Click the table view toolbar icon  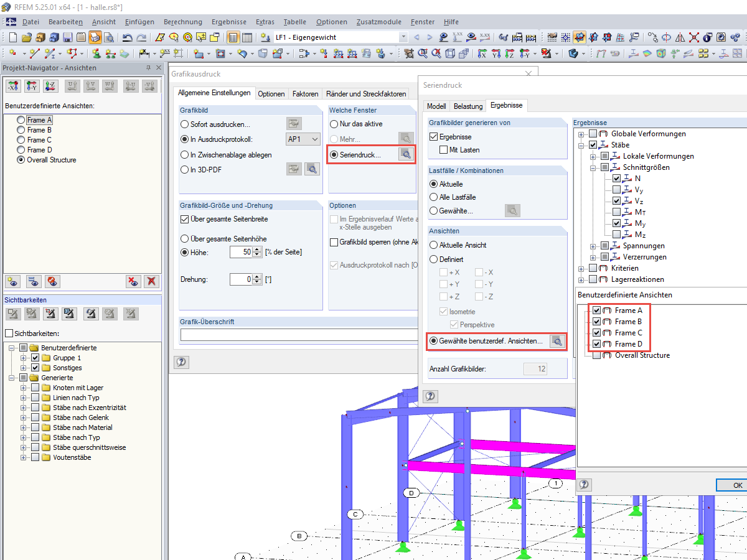247,37
